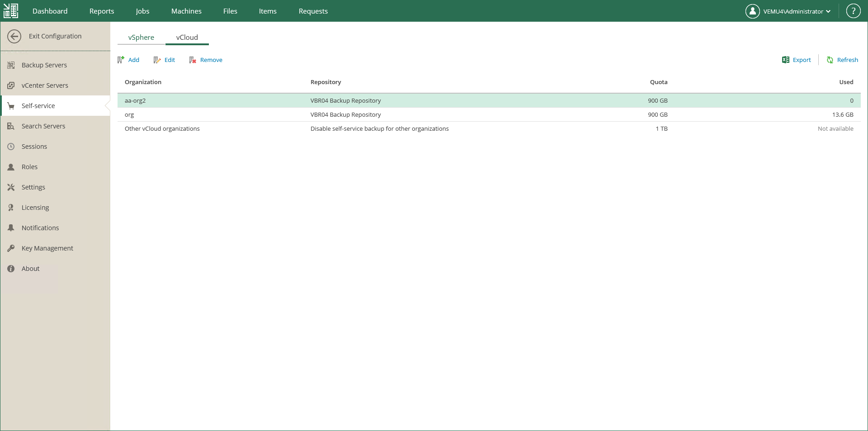Image resolution: width=868 pixels, height=431 pixels.
Task: Select the aa-org2 organization row
Action: click(489, 100)
